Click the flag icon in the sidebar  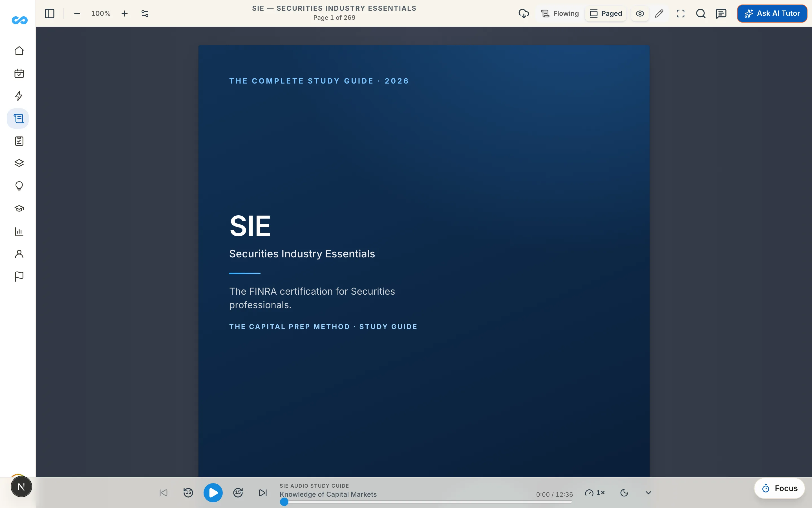pyautogui.click(x=19, y=277)
